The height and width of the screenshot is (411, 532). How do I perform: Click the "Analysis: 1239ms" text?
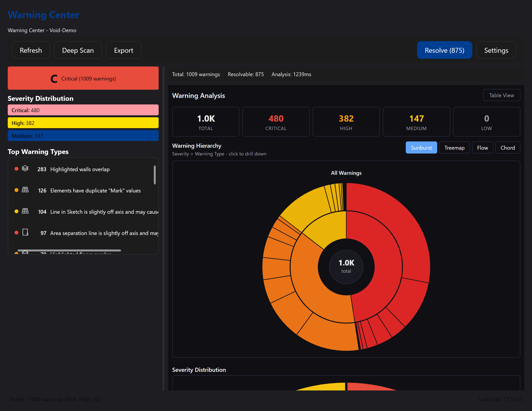point(291,74)
